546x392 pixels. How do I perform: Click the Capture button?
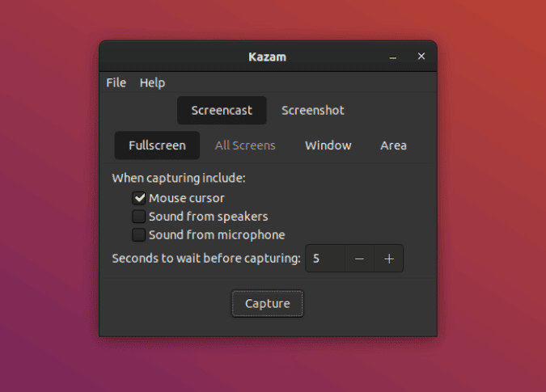[268, 304]
